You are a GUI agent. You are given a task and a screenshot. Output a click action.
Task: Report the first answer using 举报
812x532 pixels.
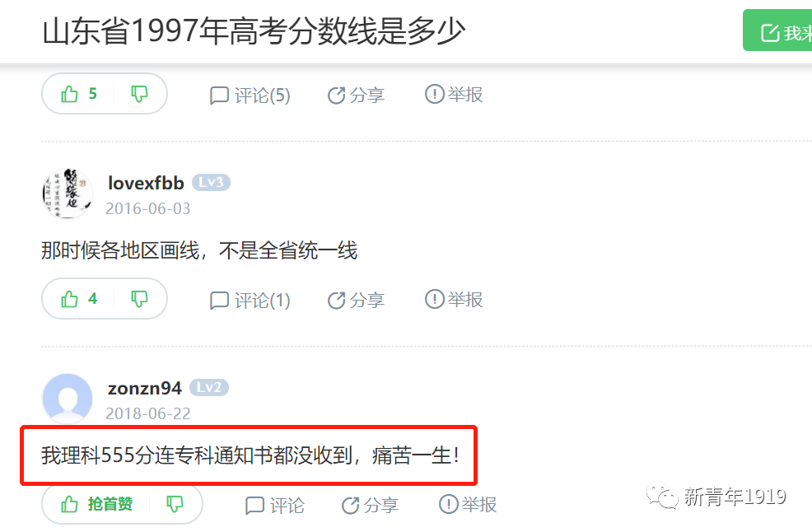pos(454,94)
